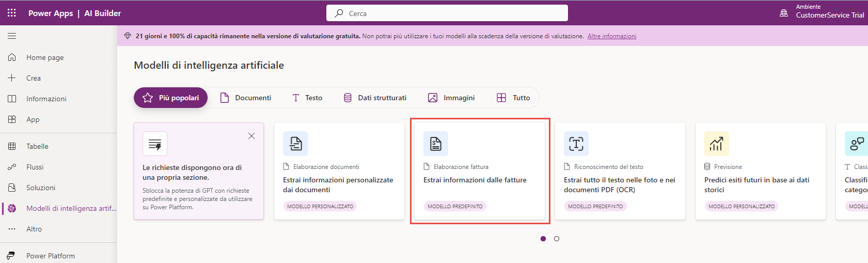Switch to the Dati strutturati tab
The width and height of the screenshot is (868, 263).
pyautogui.click(x=375, y=98)
